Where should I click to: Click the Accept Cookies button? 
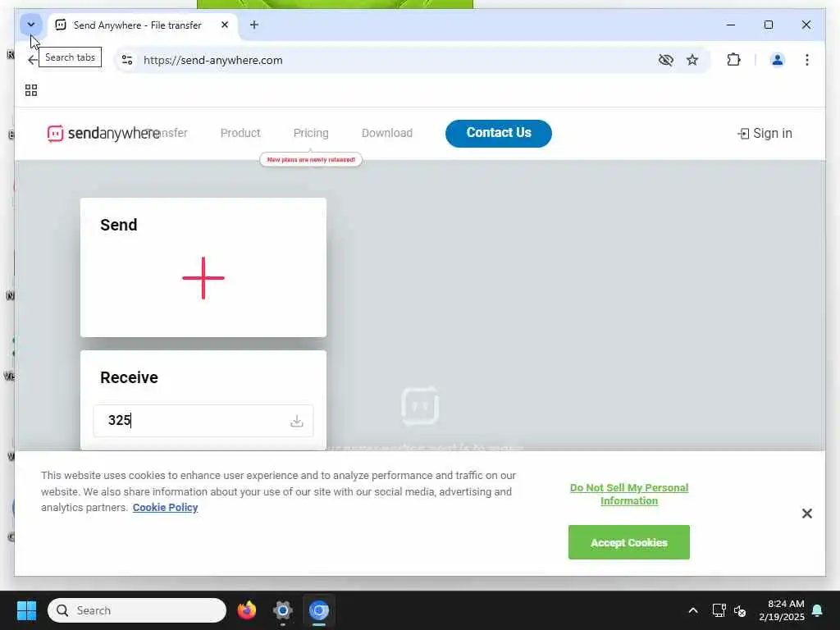pyautogui.click(x=629, y=542)
